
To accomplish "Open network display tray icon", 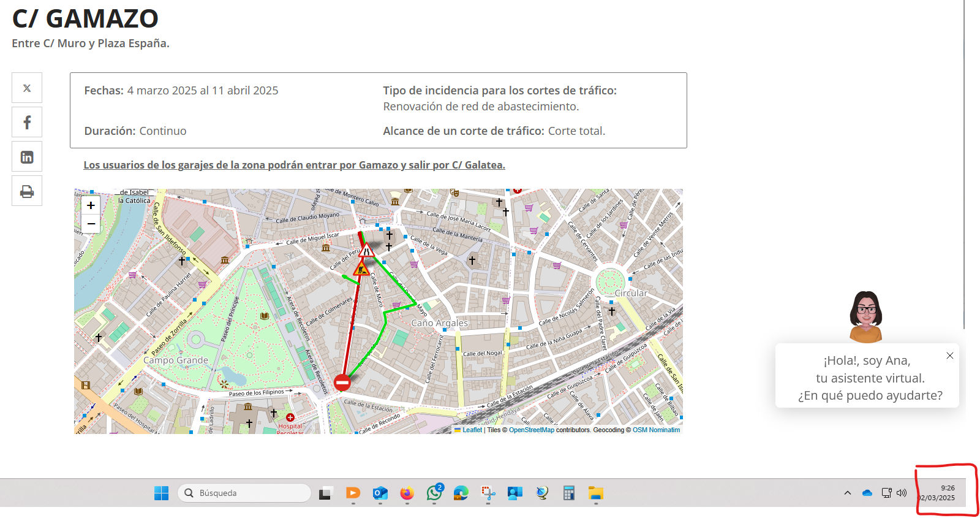I will (887, 493).
